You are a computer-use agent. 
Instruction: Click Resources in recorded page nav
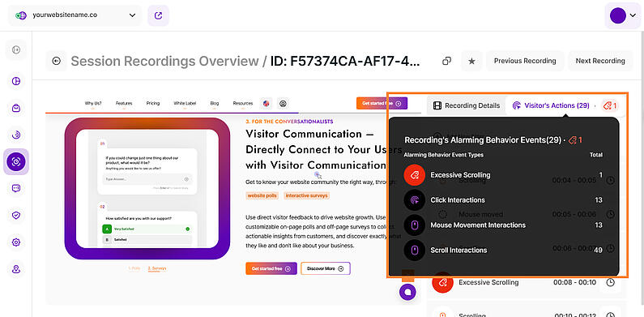pos(243,103)
